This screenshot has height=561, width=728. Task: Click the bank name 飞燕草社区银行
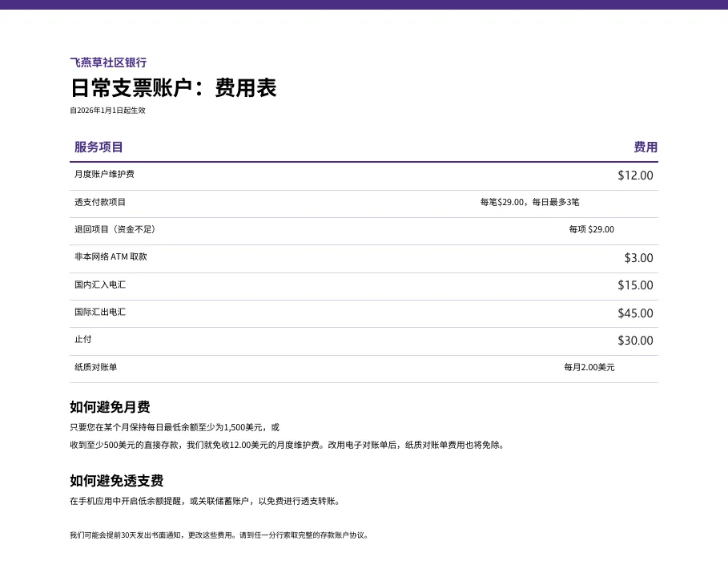pos(108,63)
